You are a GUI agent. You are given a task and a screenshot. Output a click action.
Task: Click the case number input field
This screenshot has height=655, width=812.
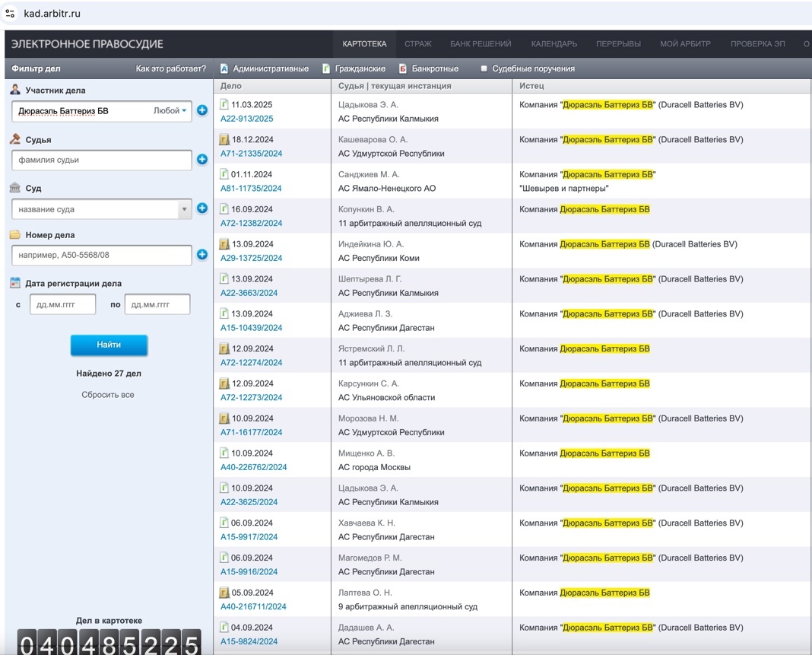(x=102, y=255)
